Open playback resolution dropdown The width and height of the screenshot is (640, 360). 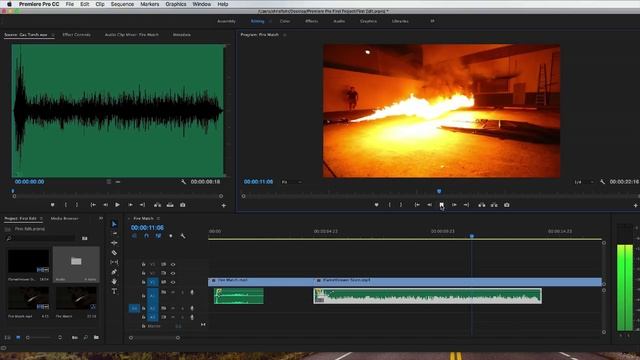pos(584,182)
